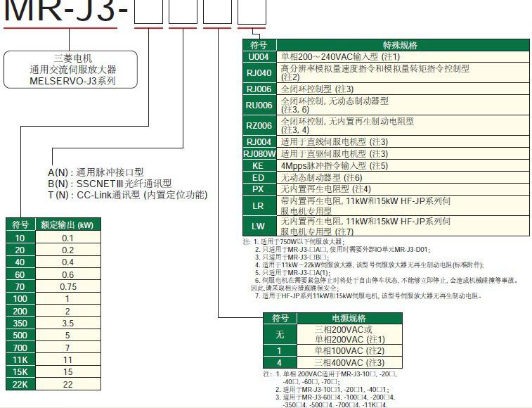This screenshot has height=408, width=532.
Task: Select note 7 about HF-JP系列
Action: 368,296
